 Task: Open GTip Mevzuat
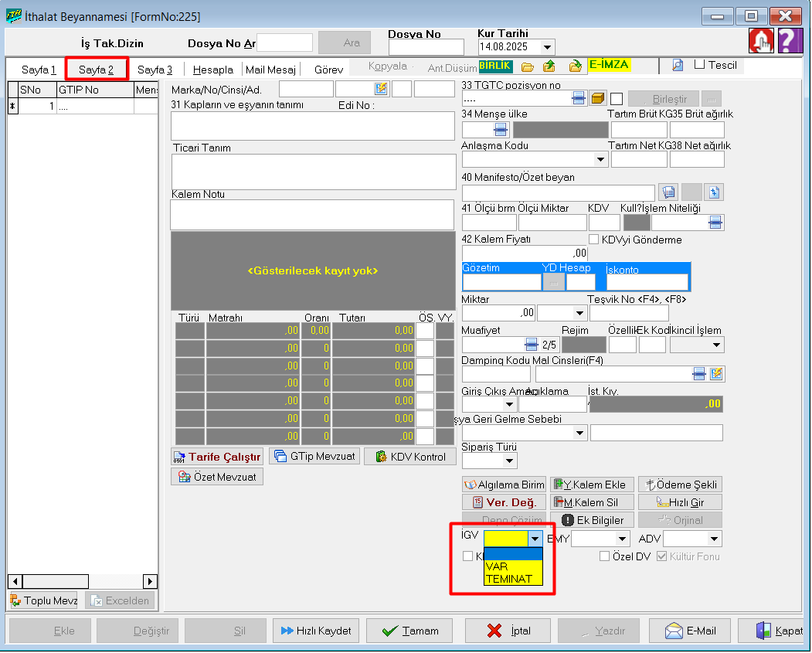(314, 456)
